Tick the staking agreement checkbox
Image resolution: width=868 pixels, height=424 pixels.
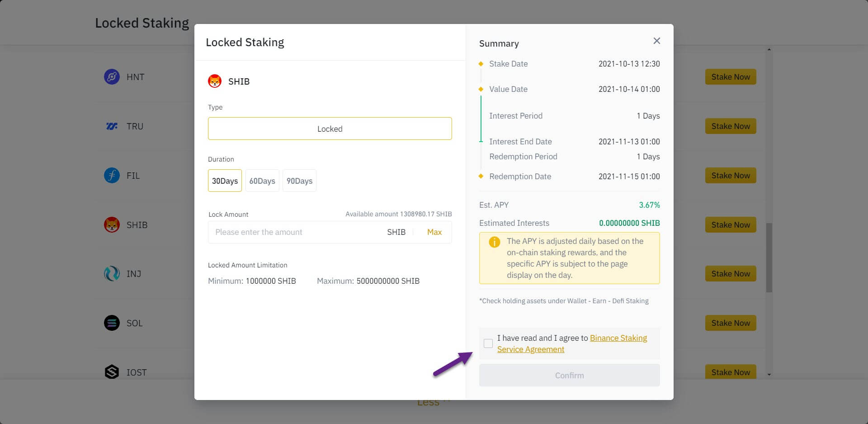point(488,343)
